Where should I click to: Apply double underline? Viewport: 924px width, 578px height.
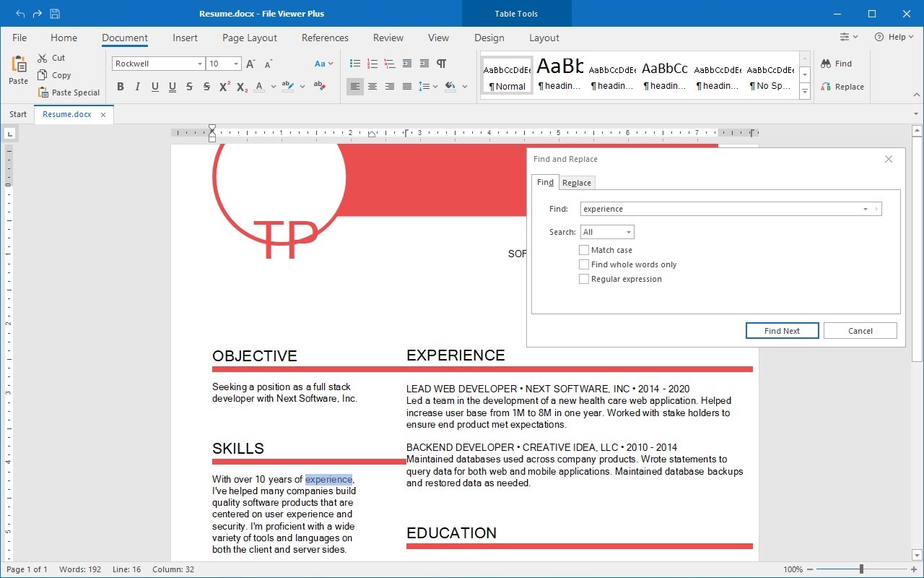point(173,87)
